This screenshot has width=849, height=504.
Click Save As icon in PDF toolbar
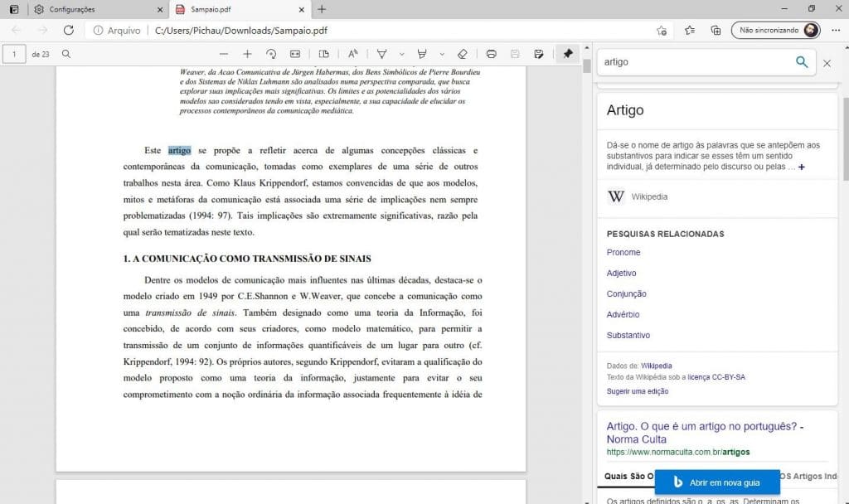coord(539,54)
